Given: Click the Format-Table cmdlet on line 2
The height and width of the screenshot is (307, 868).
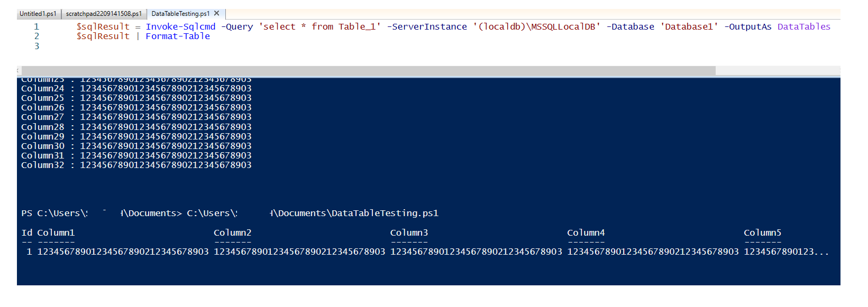Looking at the screenshot, I should coord(178,36).
